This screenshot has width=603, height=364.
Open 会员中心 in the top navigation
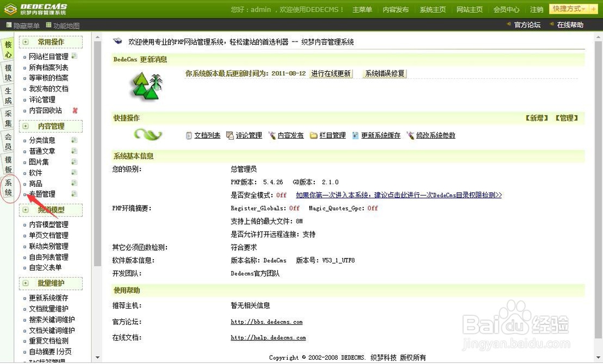[506, 10]
